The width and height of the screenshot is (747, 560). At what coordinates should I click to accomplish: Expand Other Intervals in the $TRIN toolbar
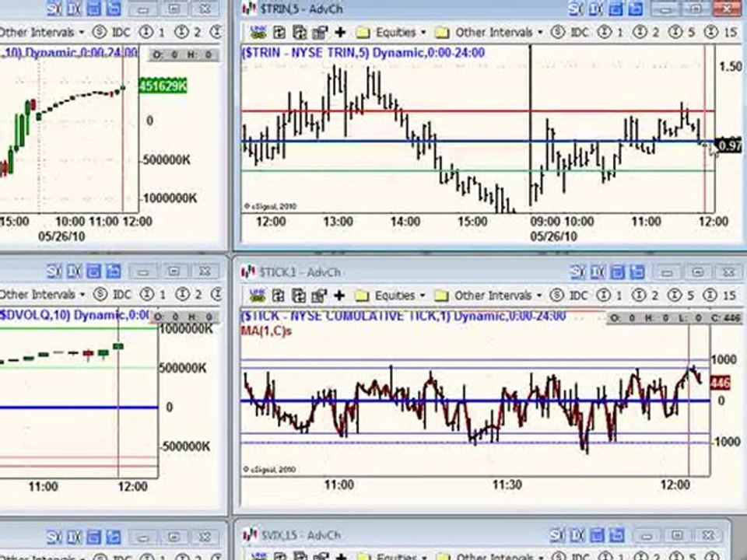[489, 33]
